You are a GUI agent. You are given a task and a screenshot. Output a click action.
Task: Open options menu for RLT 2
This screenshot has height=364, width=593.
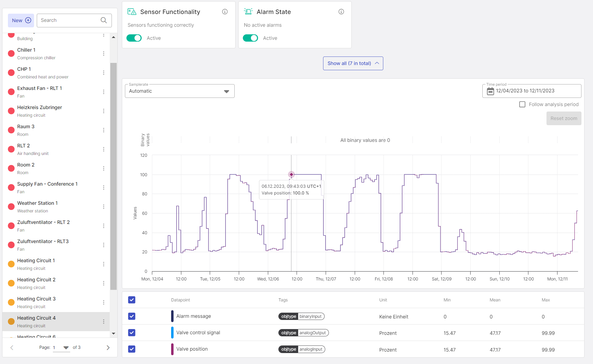[104, 149]
